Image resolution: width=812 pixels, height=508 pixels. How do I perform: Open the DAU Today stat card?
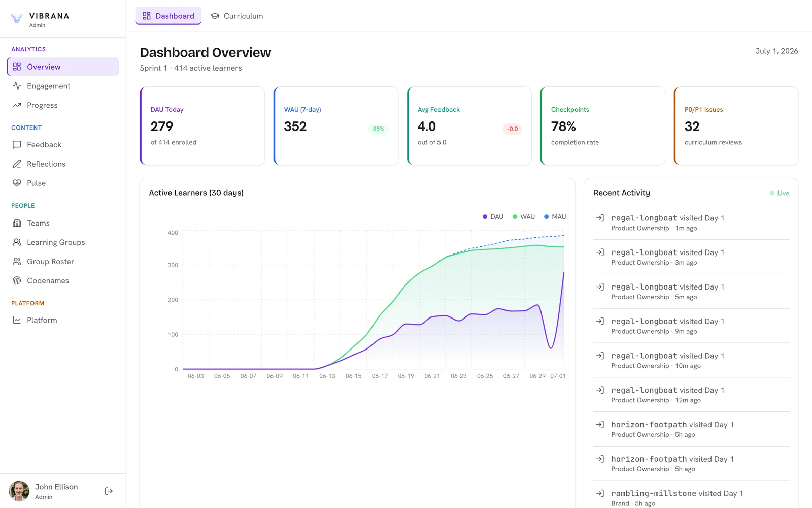[x=202, y=126]
